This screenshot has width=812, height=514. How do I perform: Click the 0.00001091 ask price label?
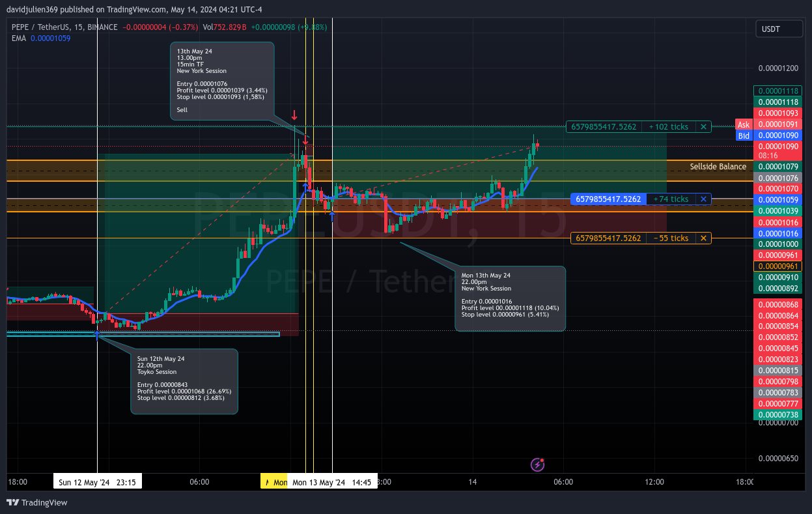tap(777, 124)
